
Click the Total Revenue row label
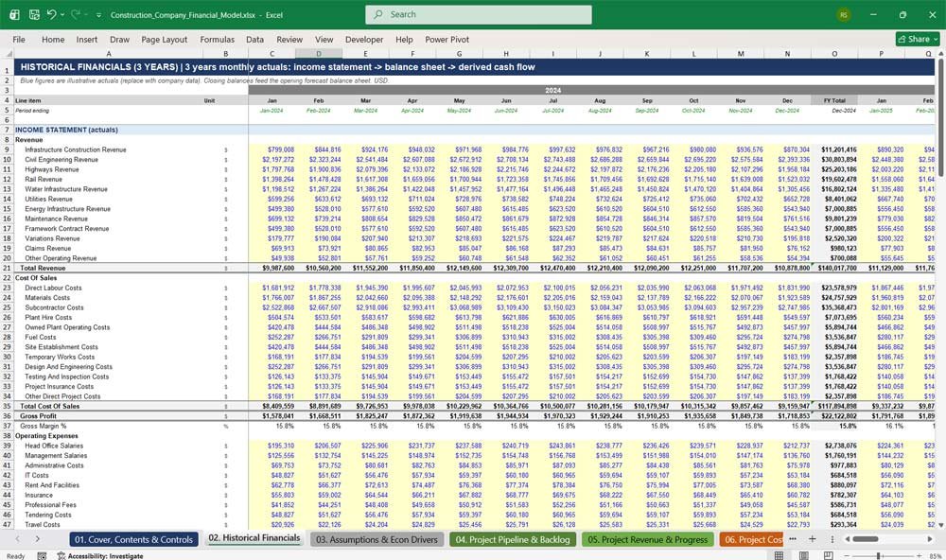pos(43,268)
